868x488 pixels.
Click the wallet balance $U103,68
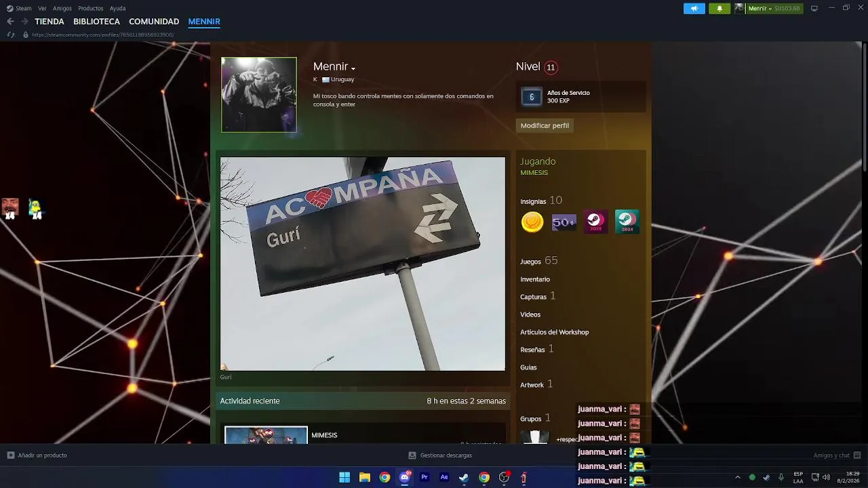(787, 8)
